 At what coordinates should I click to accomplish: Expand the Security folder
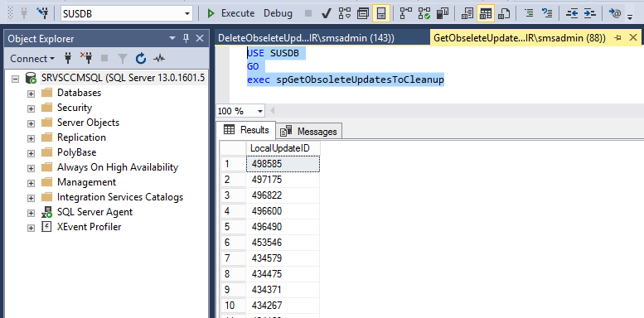coord(31,108)
